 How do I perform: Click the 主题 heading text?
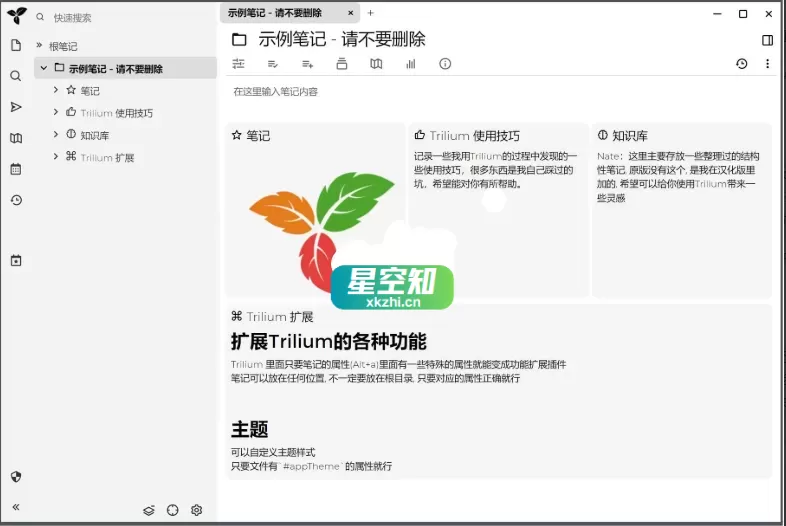[250, 429]
